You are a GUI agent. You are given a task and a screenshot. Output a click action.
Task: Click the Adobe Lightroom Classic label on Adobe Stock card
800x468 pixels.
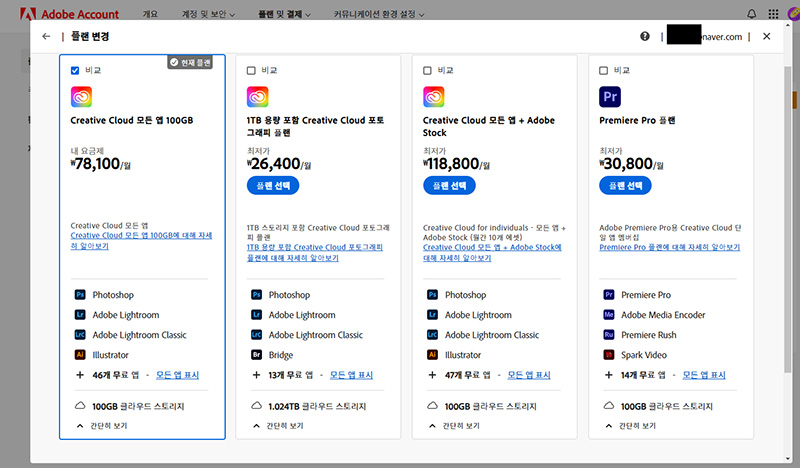click(492, 335)
